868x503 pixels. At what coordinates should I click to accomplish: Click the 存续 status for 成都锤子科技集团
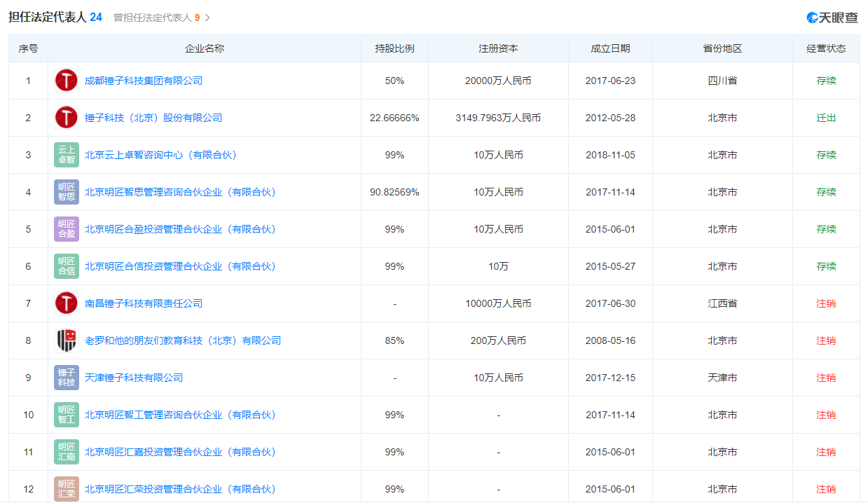click(x=826, y=81)
